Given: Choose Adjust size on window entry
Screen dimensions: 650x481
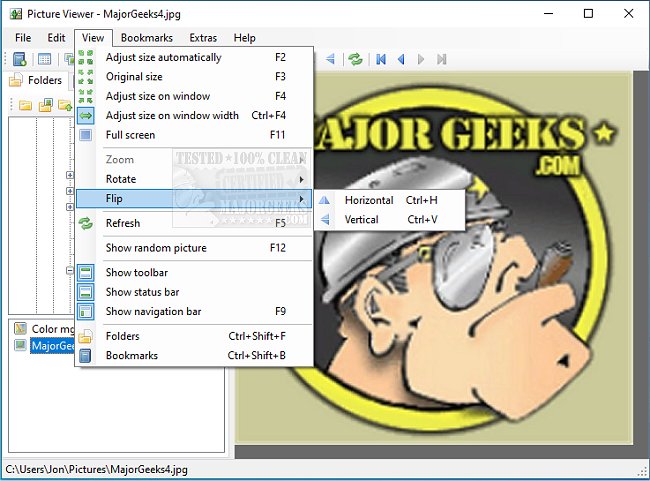Looking at the screenshot, I should 194,96.
